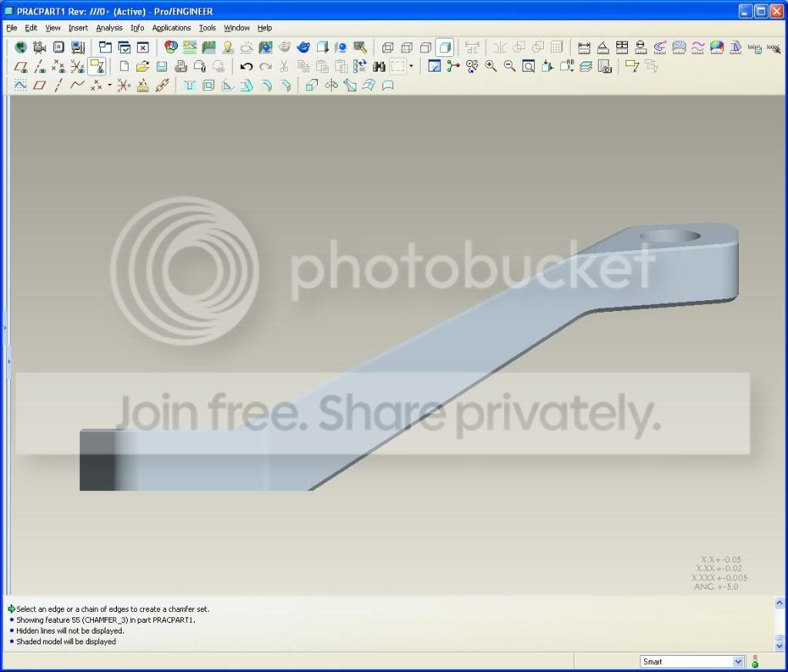Screen dimensions: 788x672
Task: Open the Smart selection filter dropdown
Action: pyautogui.click(x=692, y=661)
